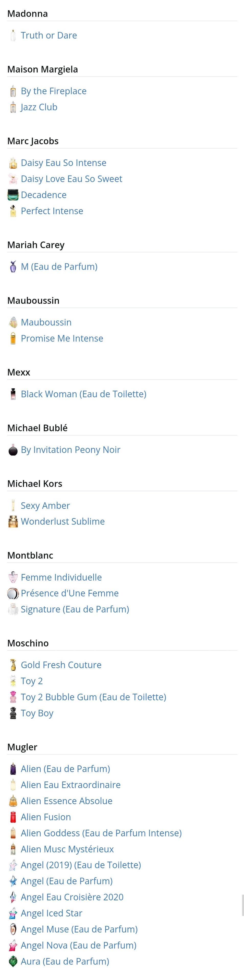Viewport: 244px width, 980px height.
Task: Click the Présence d'Une Femme round icon
Action: point(13,593)
